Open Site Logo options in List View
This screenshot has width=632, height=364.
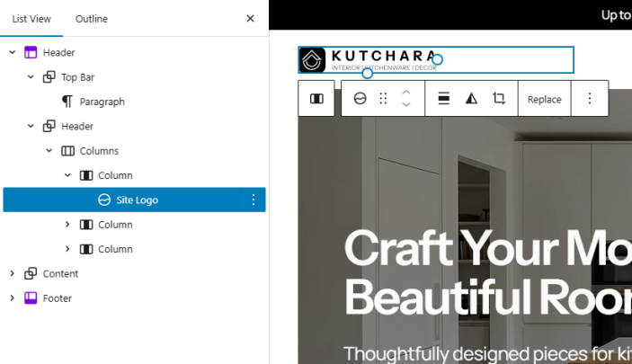coord(254,200)
